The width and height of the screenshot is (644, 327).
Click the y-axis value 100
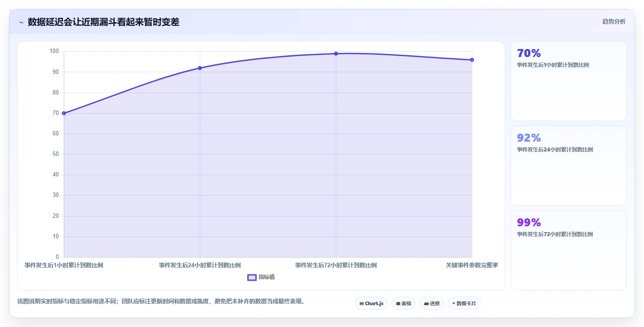[x=54, y=51]
